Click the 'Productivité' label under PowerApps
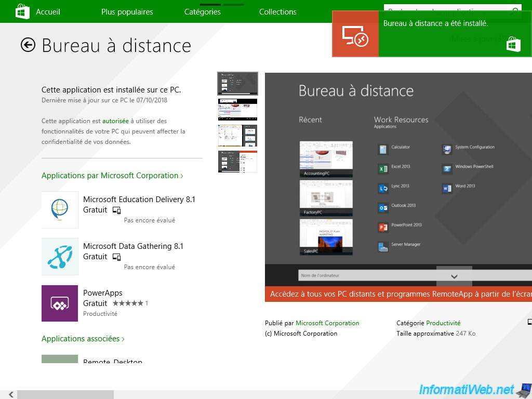The image size is (532, 399). 100,314
